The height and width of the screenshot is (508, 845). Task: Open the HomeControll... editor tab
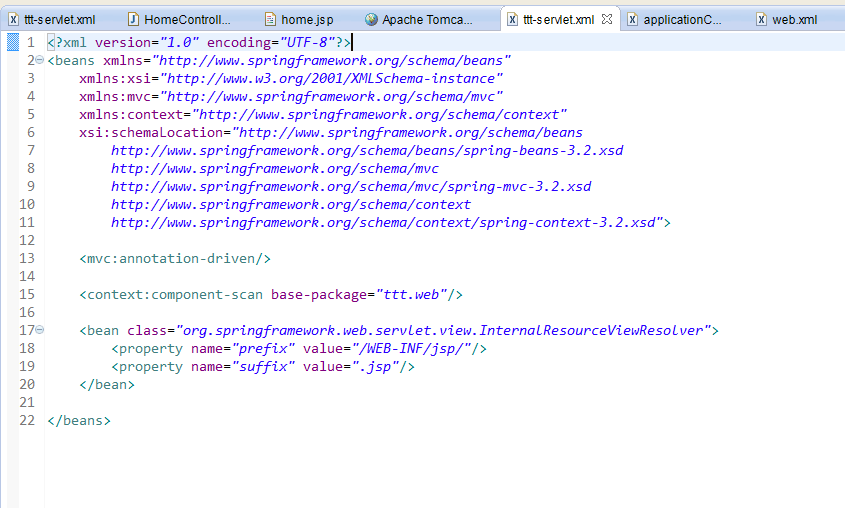[x=181, y=20]
